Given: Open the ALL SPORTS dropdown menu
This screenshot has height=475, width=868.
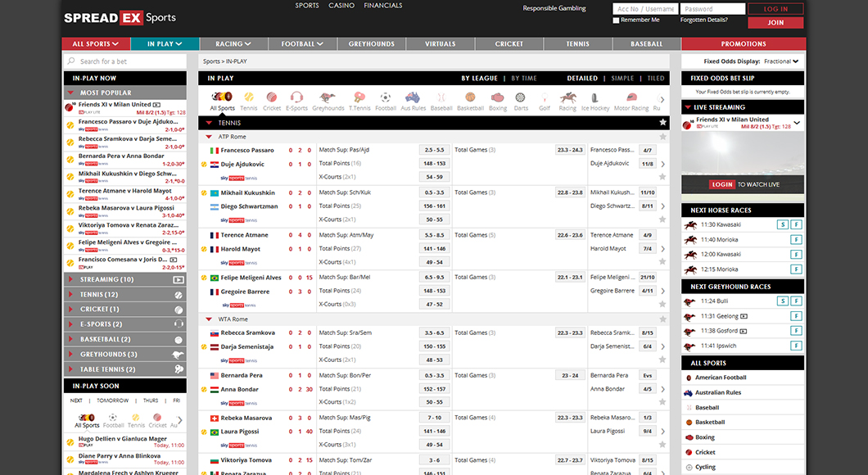Looking at the screenshot, I should 96,43.
